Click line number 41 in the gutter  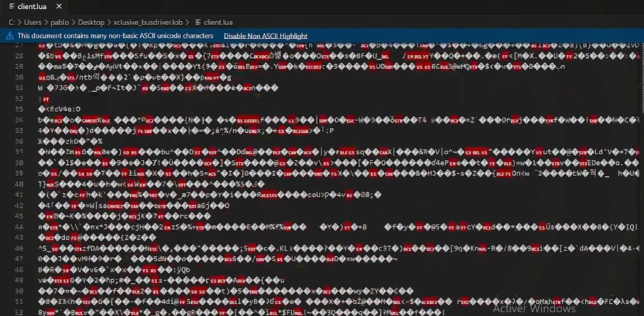[x=19, y=195]
